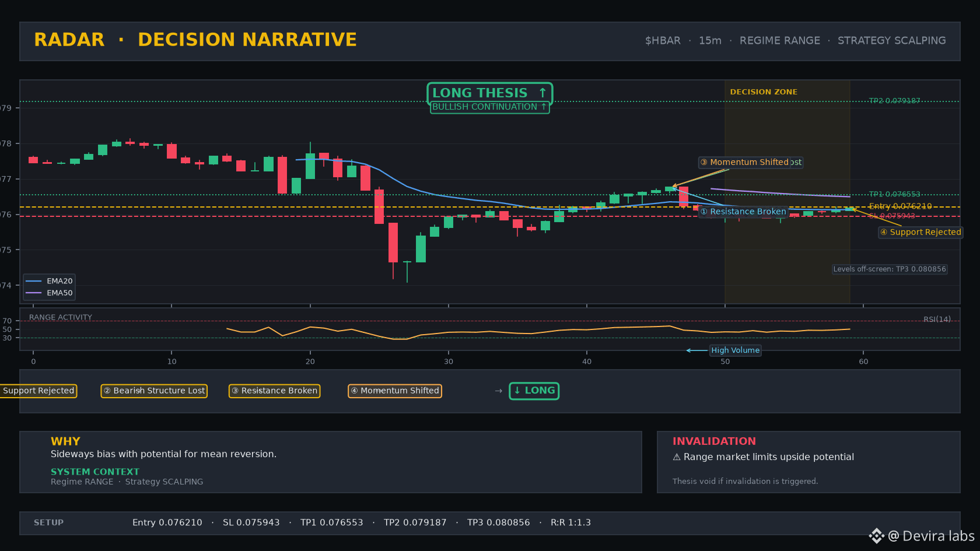Click STRATEGY SCALPING in the header
This screenshot has height=551, width=980.
(x=892, y=41)
